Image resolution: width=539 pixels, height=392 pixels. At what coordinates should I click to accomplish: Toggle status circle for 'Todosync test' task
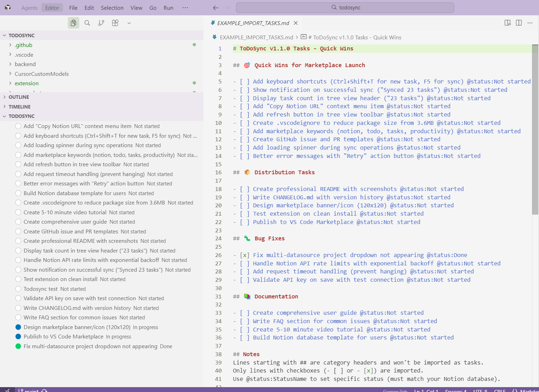pos(18,289)
